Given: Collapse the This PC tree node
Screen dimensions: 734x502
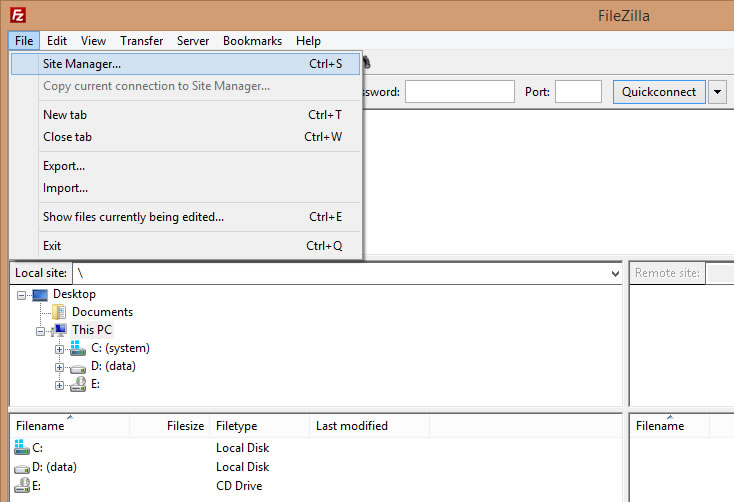Looking at the screenshot, I should pos(41,331).
